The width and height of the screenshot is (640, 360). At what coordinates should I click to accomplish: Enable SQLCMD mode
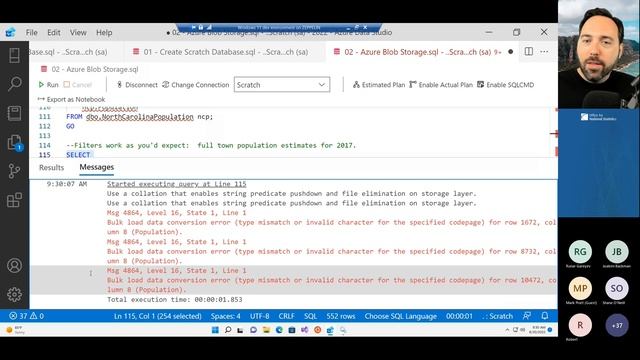506,85
